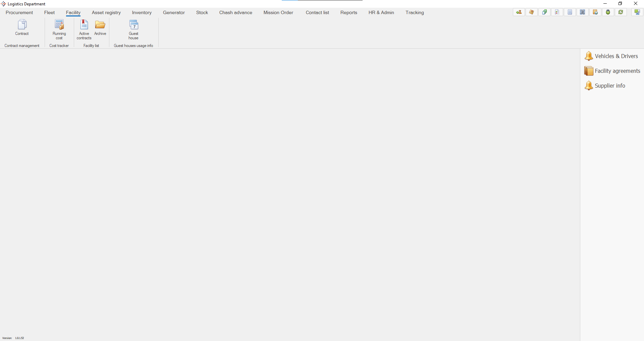Click the green bug icon in toolbar
644x341 pixels.
[608, 12]
